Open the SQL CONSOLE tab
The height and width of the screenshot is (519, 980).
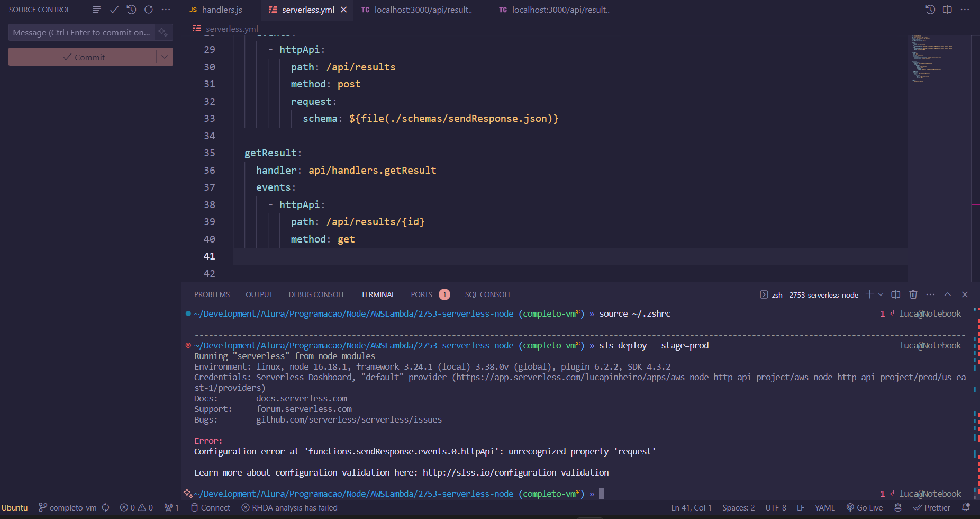488,294
